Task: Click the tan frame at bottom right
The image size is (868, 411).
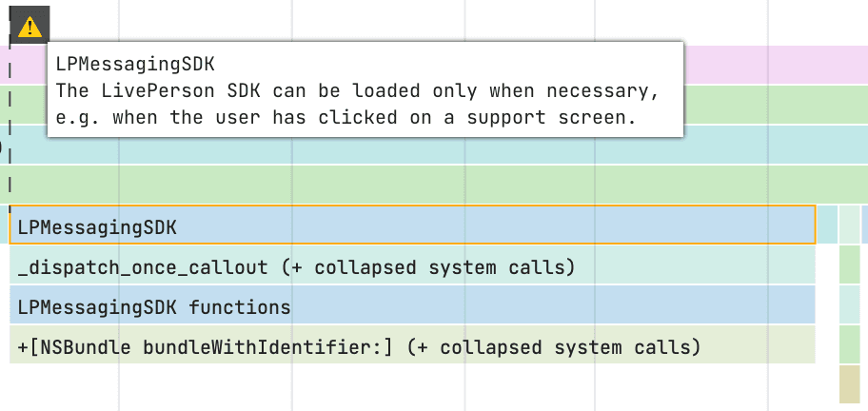Action: pyautogui.click(x=849, y=384)
